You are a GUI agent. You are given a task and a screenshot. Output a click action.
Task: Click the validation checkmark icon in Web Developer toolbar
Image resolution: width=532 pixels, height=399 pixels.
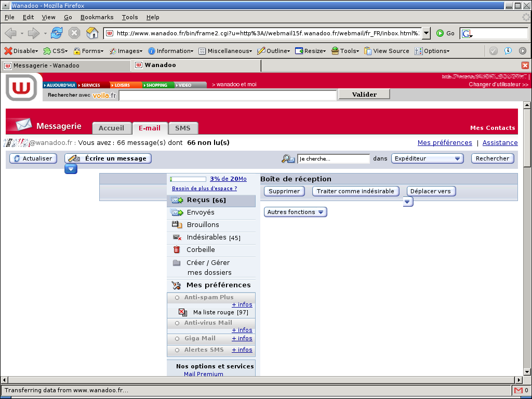click(494, 51)
